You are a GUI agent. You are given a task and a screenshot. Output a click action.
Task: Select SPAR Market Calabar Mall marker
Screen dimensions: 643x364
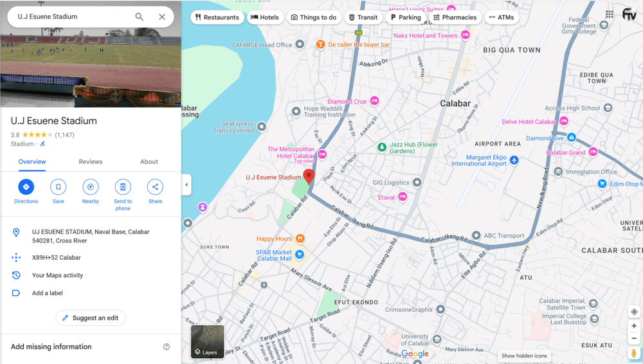[x=300, y=255]
